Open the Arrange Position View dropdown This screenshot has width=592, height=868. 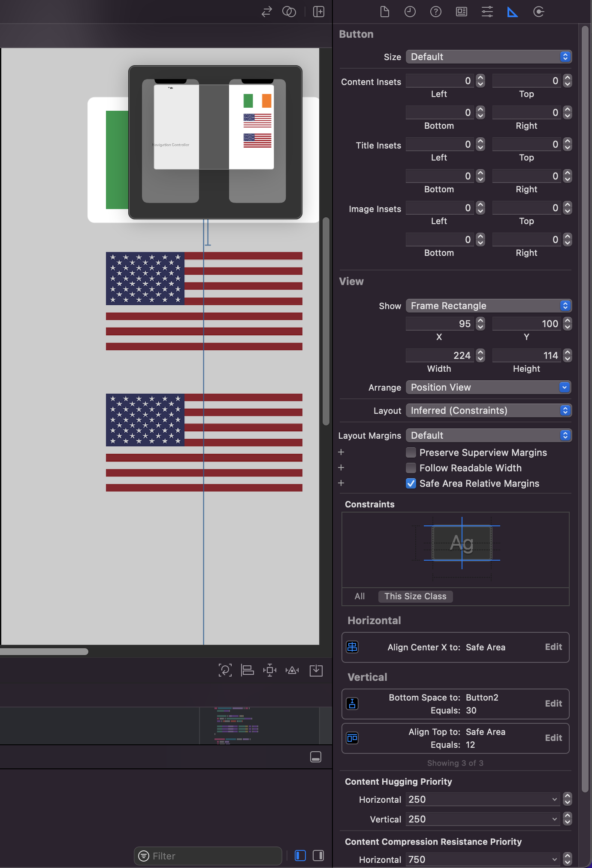coord(489,387)
